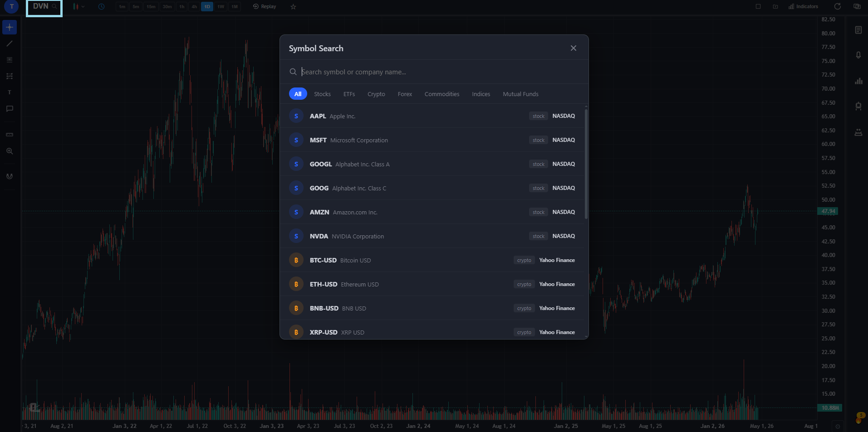This screenshot has width=868, height=432.
Task: Open the alerts bell panel
Action: click(x=858, y=55)
